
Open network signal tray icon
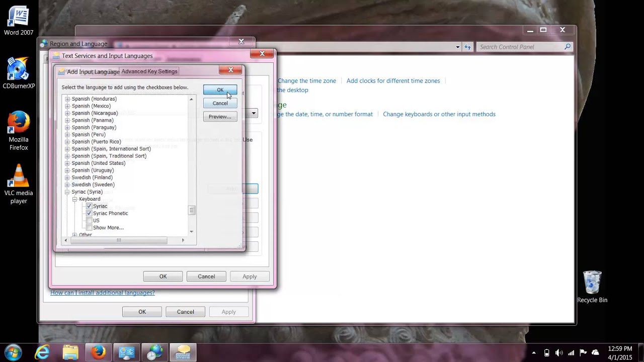571,352
